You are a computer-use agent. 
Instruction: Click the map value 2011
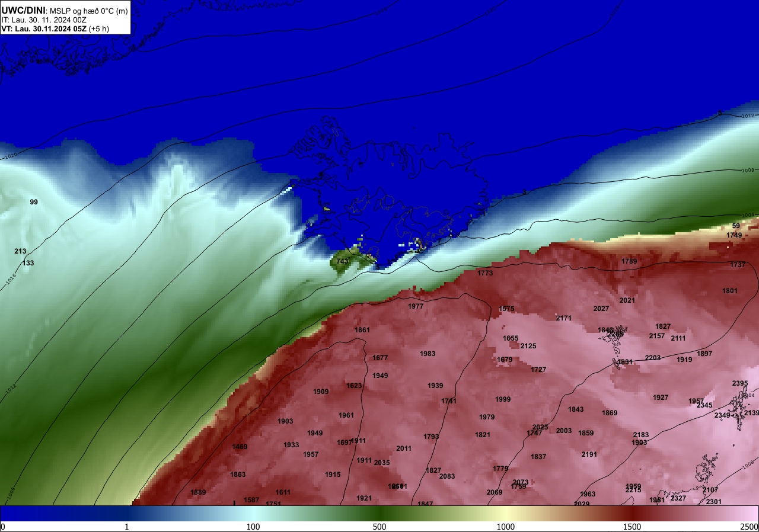(x=404, y=448)
